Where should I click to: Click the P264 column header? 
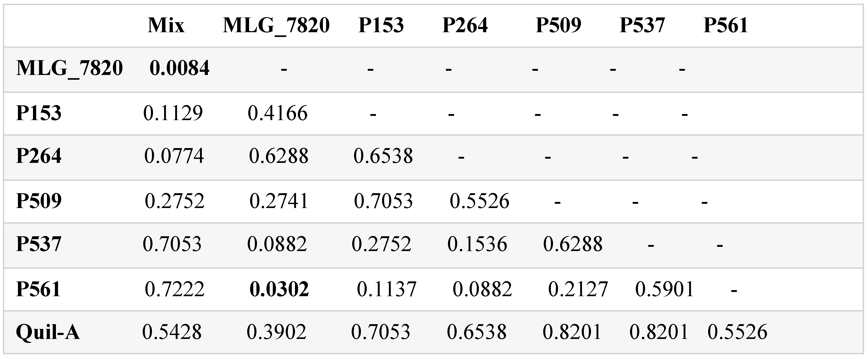(465, 25)
